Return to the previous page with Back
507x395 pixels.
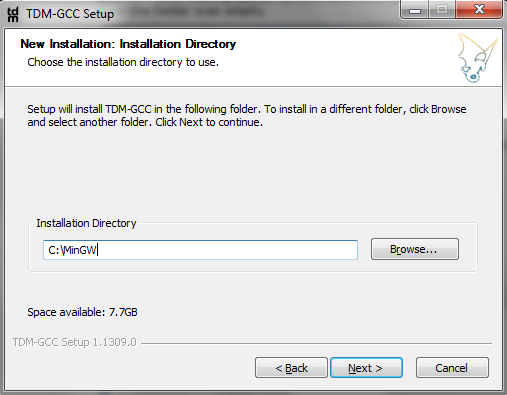click(291, 368)
